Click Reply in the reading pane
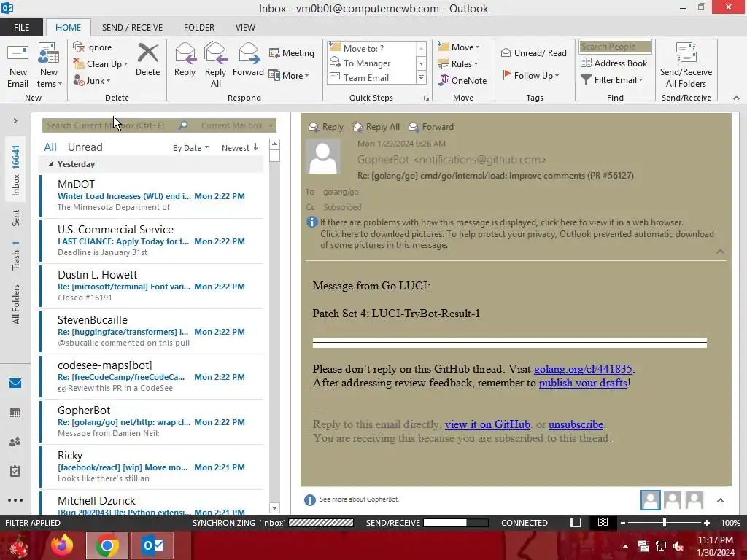747x560 pixels. click(326, 127)
